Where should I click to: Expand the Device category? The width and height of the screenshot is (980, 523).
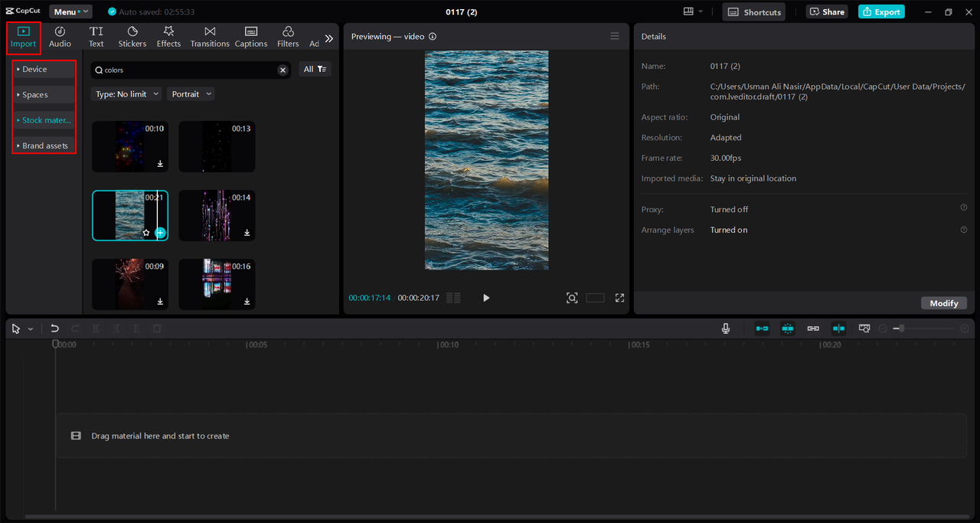click(x=44, y=69)
